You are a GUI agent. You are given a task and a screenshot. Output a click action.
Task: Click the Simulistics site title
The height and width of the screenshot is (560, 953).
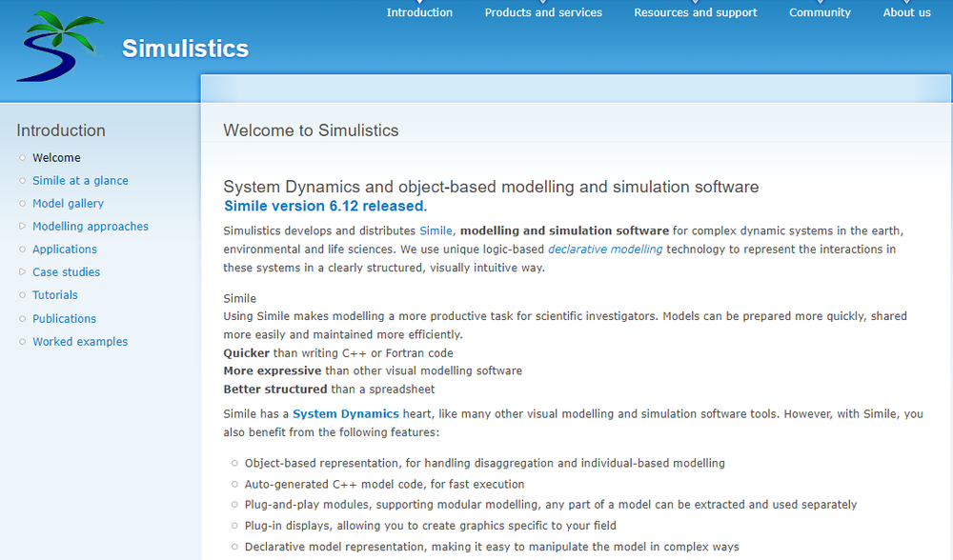186,49
